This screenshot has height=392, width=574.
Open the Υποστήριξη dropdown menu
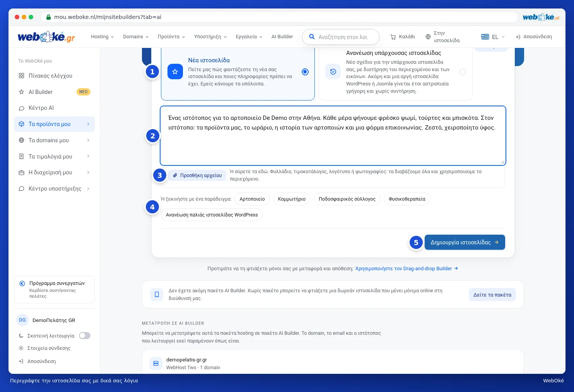[x=210, y=37]
